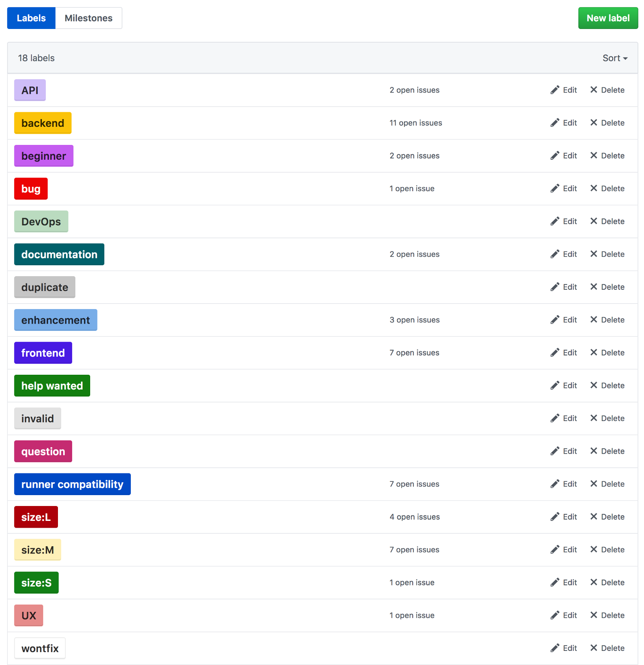The image size is (644, 665).
Task: Switch to the Milestones tab
Action: 89,18
